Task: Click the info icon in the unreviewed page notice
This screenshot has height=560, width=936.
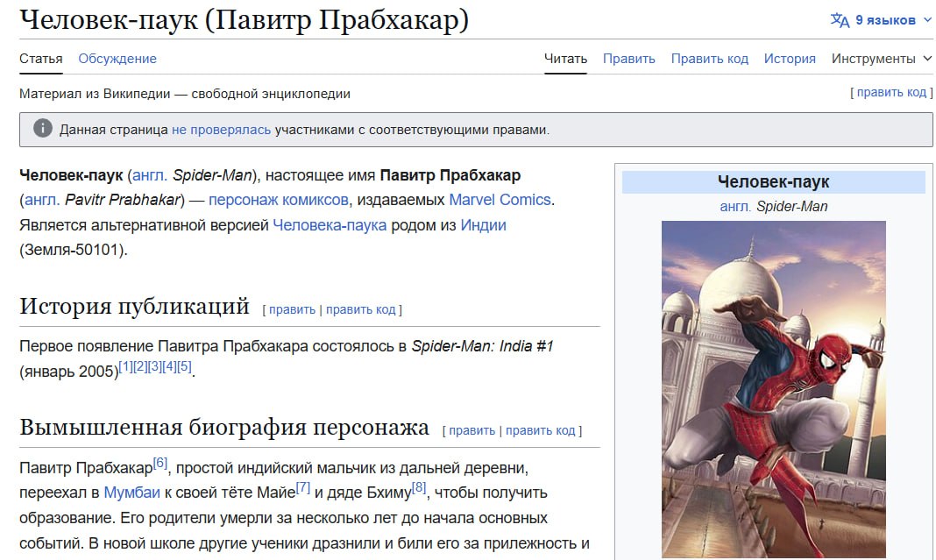Action: (42, 128)
